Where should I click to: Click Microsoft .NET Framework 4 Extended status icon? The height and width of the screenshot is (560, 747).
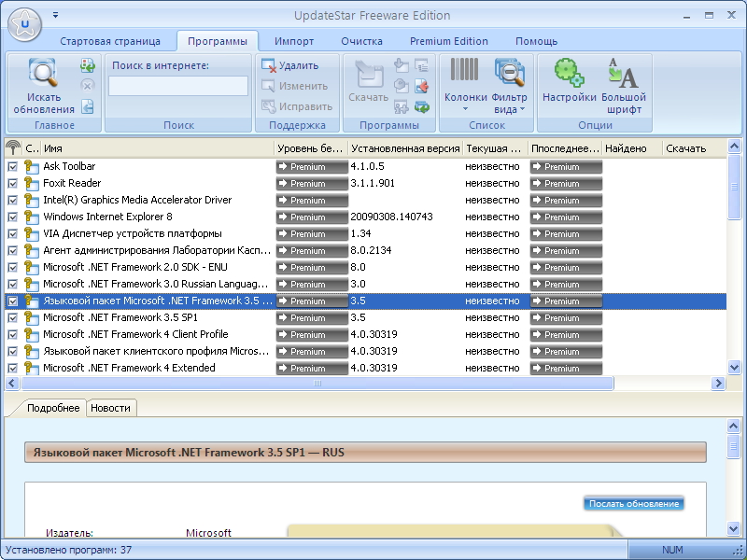pos(32,368)
